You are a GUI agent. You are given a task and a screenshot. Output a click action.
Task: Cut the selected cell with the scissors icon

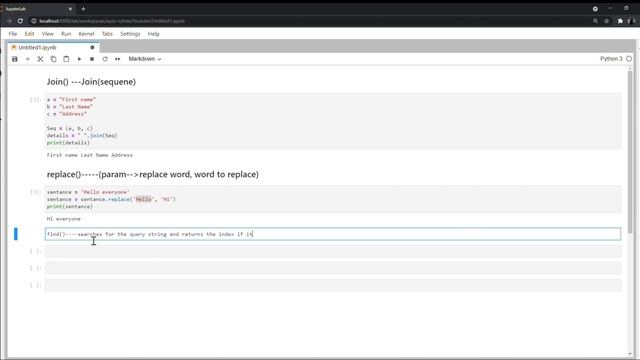tap(40, 59)
